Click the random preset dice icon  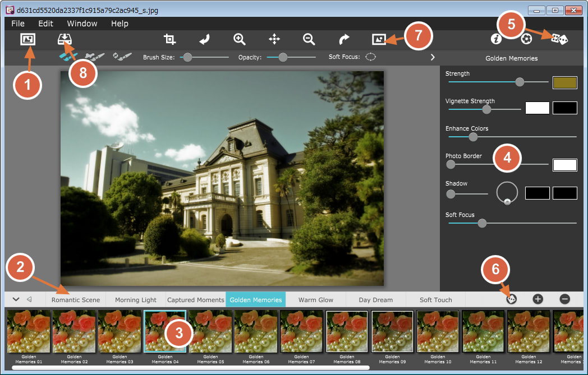559,39
